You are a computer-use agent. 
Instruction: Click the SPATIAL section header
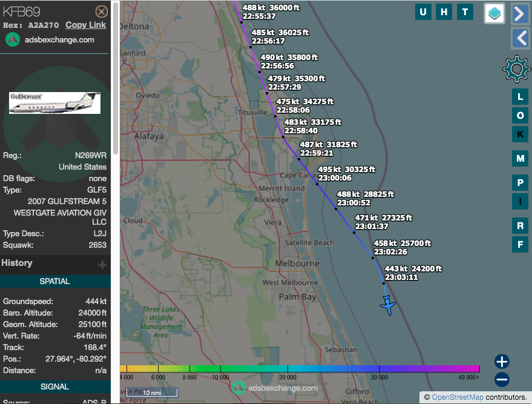pyautogui.click(x=54, y=282)
